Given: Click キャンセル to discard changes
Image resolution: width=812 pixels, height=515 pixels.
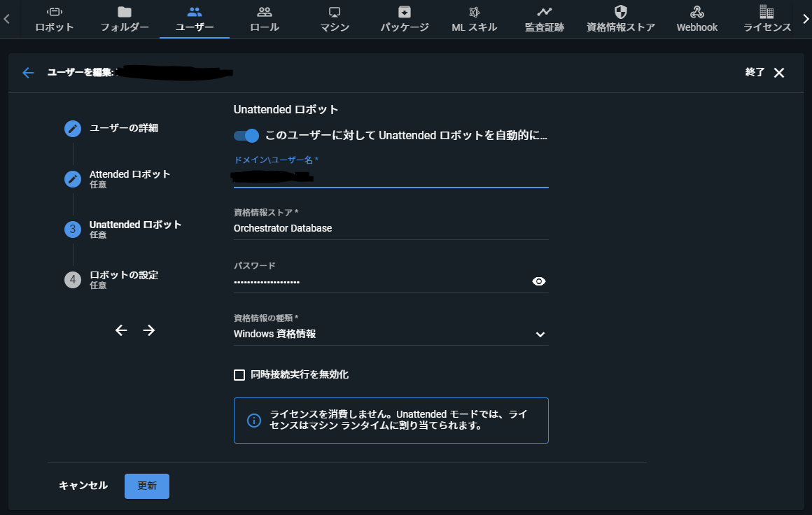Looking at the screenshot, I should pyautogui.click(x=83, y=486).
